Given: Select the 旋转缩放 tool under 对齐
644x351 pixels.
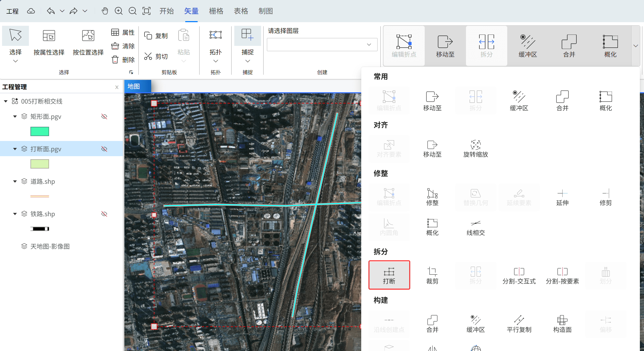Looking at the screenshot, I should pyautogui.click(x=476, y=149).
